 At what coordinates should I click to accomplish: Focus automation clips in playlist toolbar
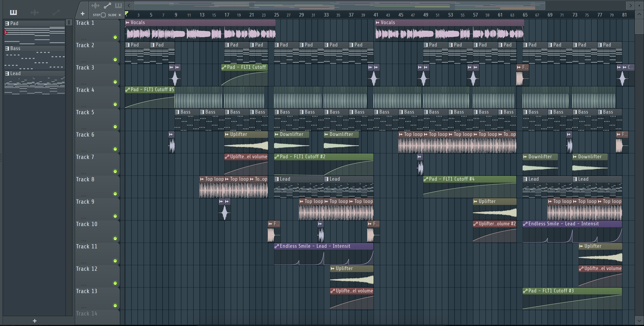[x=107, y=6]
